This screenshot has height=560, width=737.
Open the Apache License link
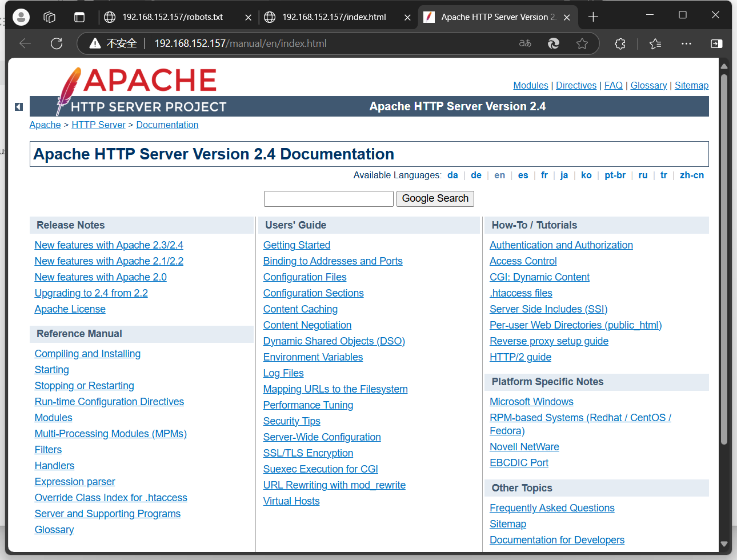pos(70,309)
